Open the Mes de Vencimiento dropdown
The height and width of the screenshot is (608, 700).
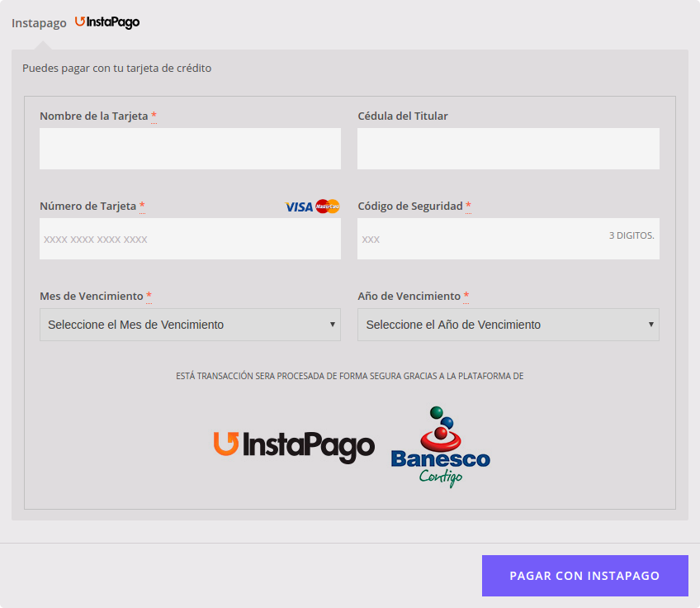pos(190,325)
